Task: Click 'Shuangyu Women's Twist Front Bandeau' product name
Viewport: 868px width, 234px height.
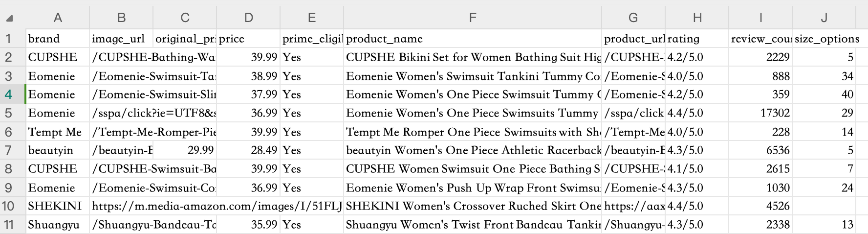Action: [x=473, y=225]
